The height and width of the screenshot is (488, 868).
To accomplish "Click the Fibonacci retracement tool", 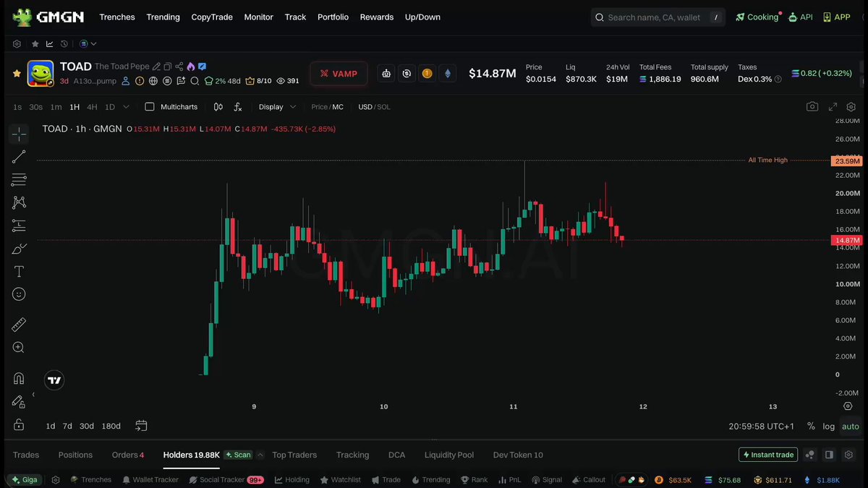I will [x=19, y=180].
